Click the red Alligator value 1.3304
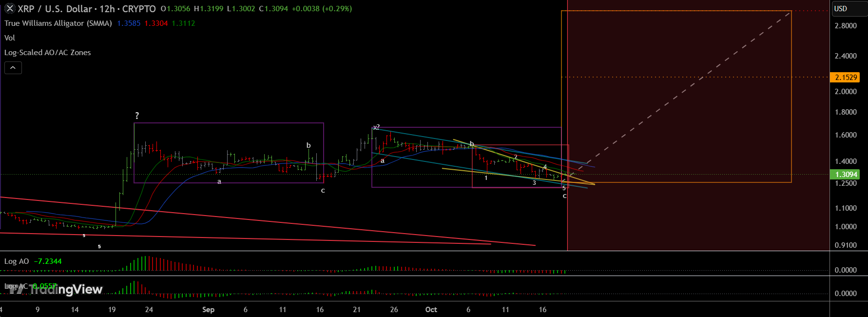The height and width of the screenshot is (317, 868). point(156,23)
